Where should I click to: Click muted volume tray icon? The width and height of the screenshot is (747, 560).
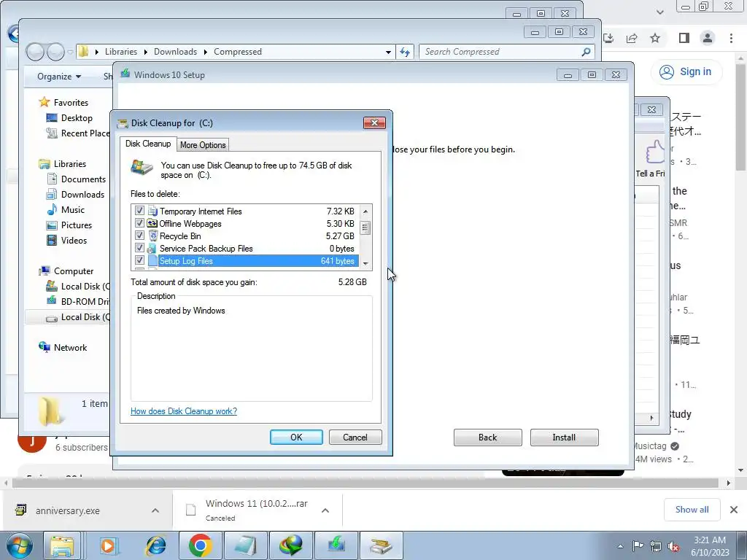(x=673, y=546)
